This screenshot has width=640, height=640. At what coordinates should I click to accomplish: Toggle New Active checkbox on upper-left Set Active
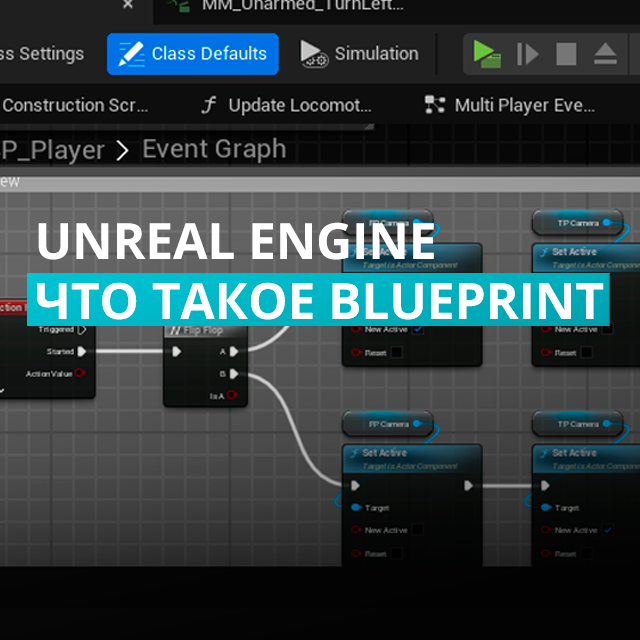pos(418,329)
